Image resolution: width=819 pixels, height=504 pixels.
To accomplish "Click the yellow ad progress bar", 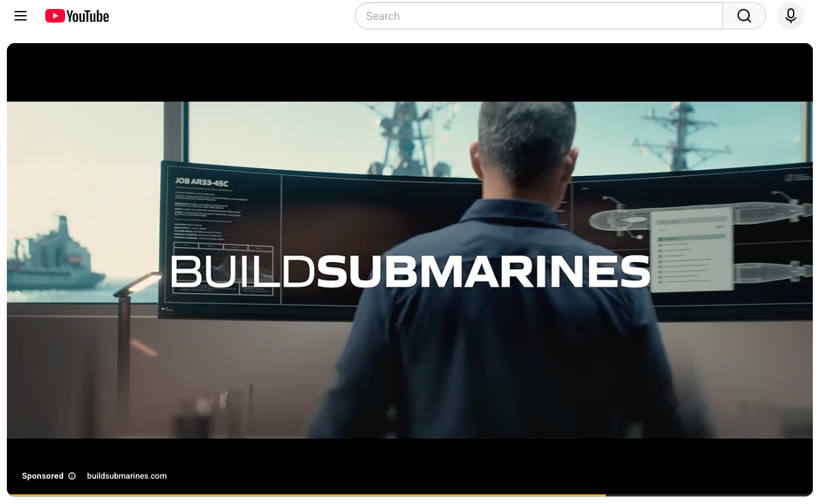I will (306, 494).
